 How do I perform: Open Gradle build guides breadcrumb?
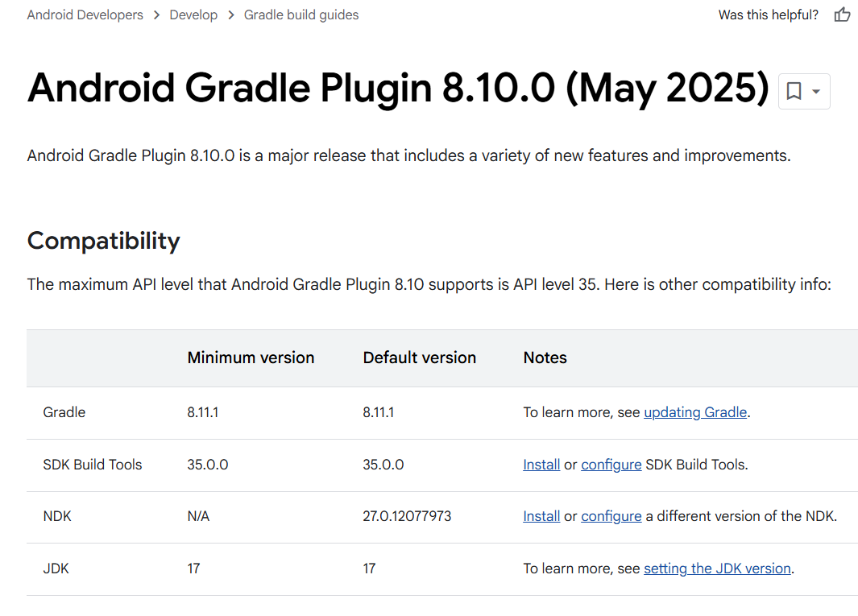click(x=301, y=14)
